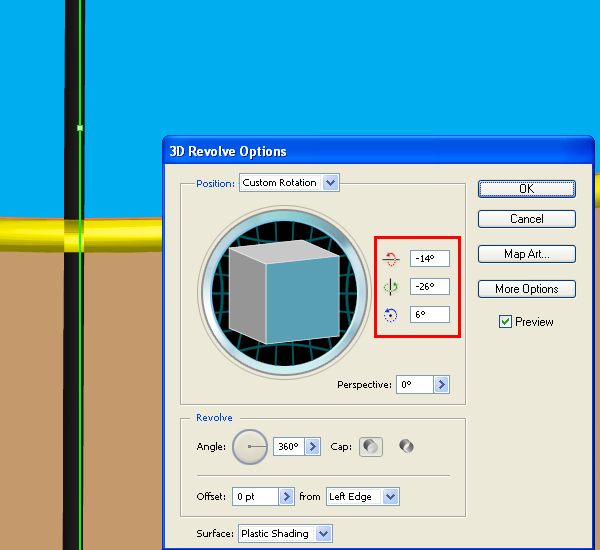Expand the Revolve Angle value arrow
Image resolution: width=600 pixels, height=550 pixels.
[x=312, y=446]
